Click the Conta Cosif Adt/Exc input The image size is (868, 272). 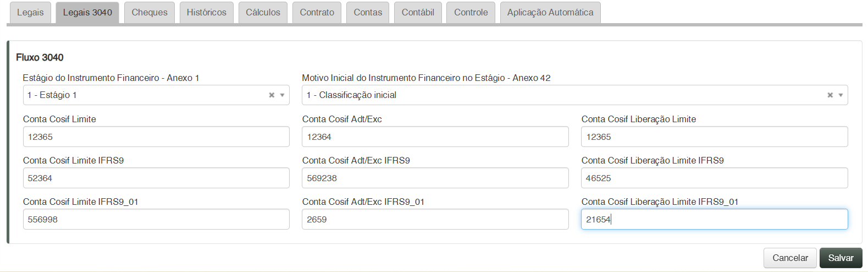click(435, 137)
